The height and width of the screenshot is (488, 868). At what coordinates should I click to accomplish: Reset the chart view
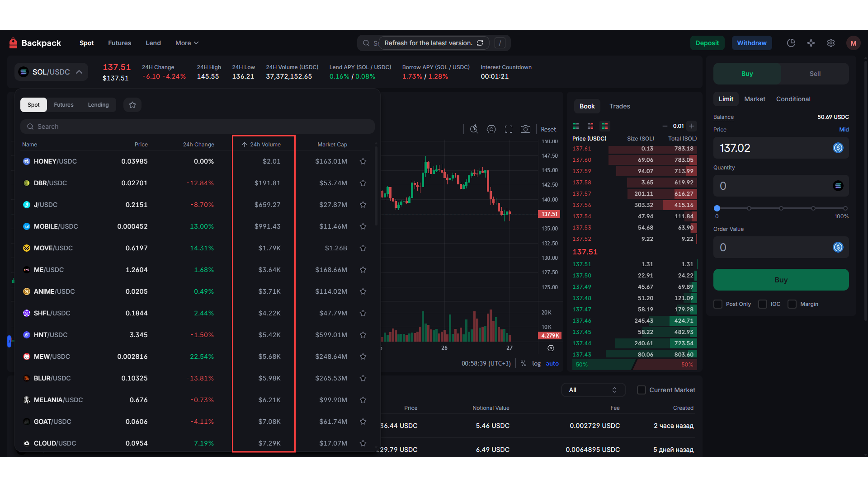coord(548,129)
